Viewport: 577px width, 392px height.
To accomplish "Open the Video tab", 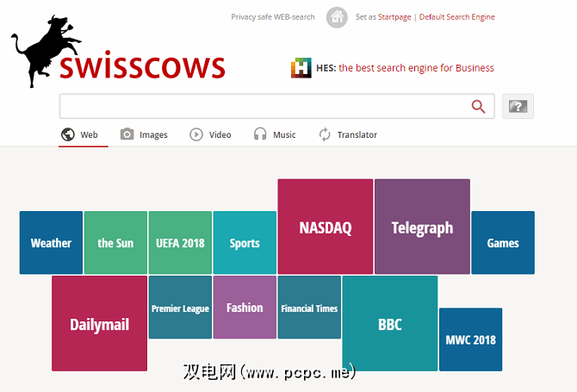I will pyautogui.click(x=210, y=135).
